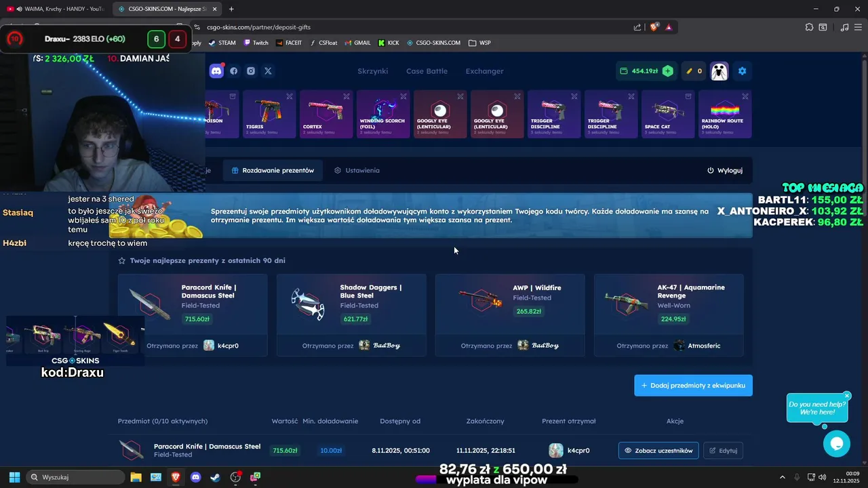Open the browser media control music icon

click(x=844, y=27)
